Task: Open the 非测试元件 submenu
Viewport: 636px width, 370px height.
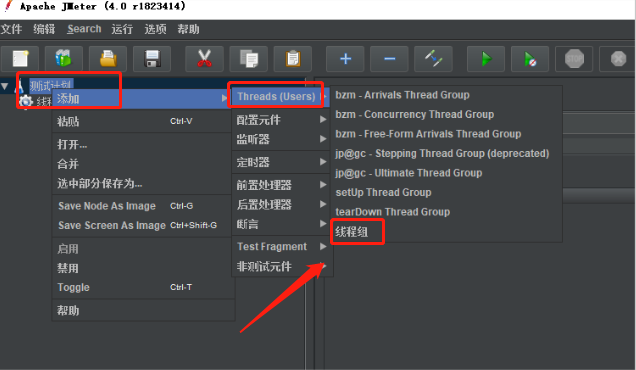Action: 281,267
